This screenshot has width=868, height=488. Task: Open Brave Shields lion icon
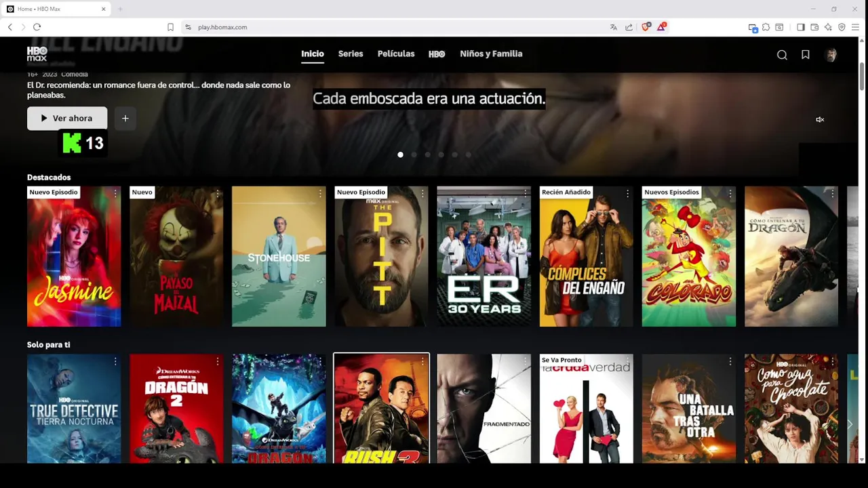pyautogui.click(x=646, y=27)
